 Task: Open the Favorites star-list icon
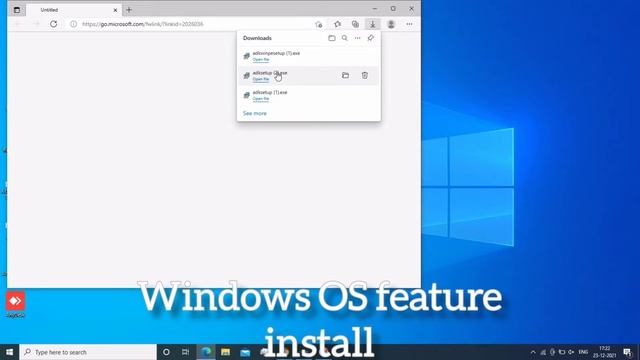[337, 24]
